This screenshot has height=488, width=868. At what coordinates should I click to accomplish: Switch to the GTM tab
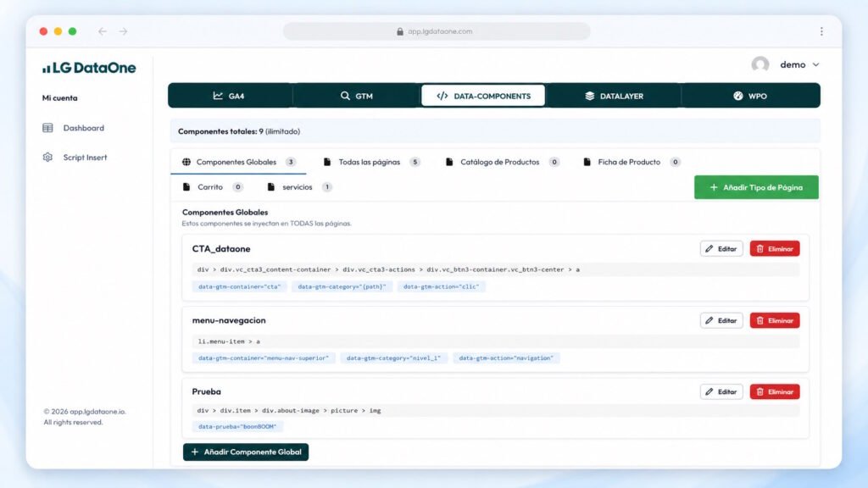(x=357, y=96)
